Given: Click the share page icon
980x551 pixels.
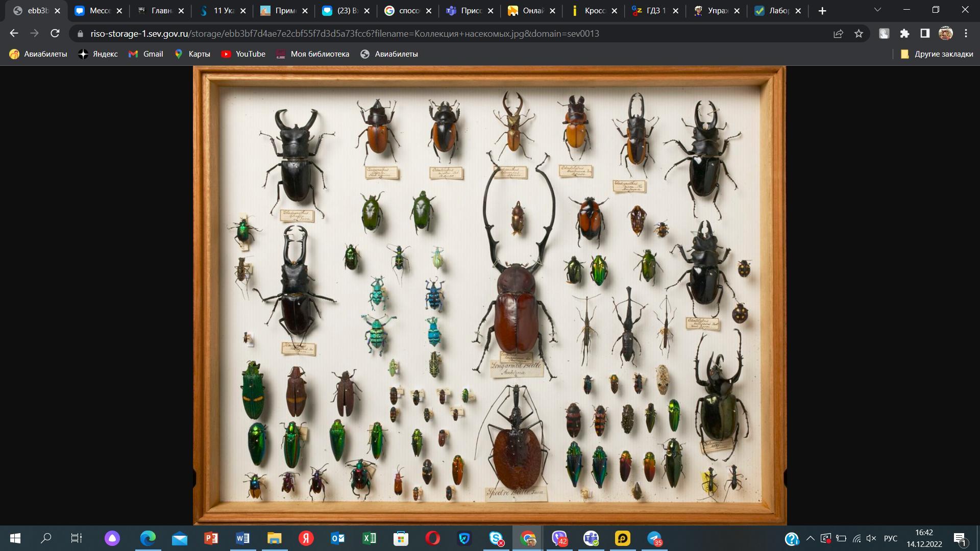Looking at the screenshot, I should pos(838,34).
